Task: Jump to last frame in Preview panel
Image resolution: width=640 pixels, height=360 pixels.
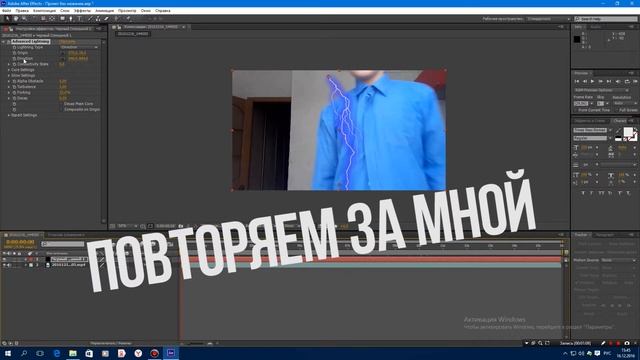Action: point(609,82)
